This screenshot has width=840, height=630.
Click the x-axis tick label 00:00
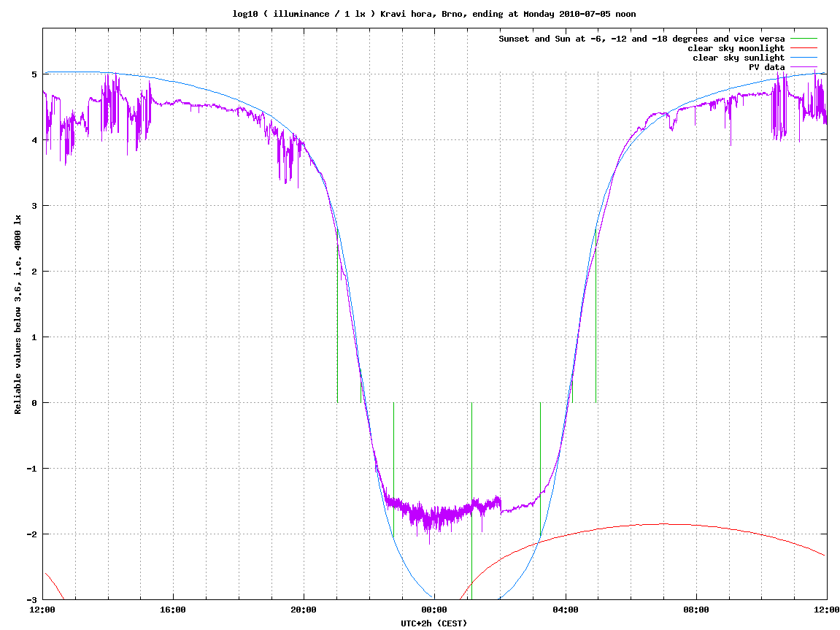coord(434,610)
